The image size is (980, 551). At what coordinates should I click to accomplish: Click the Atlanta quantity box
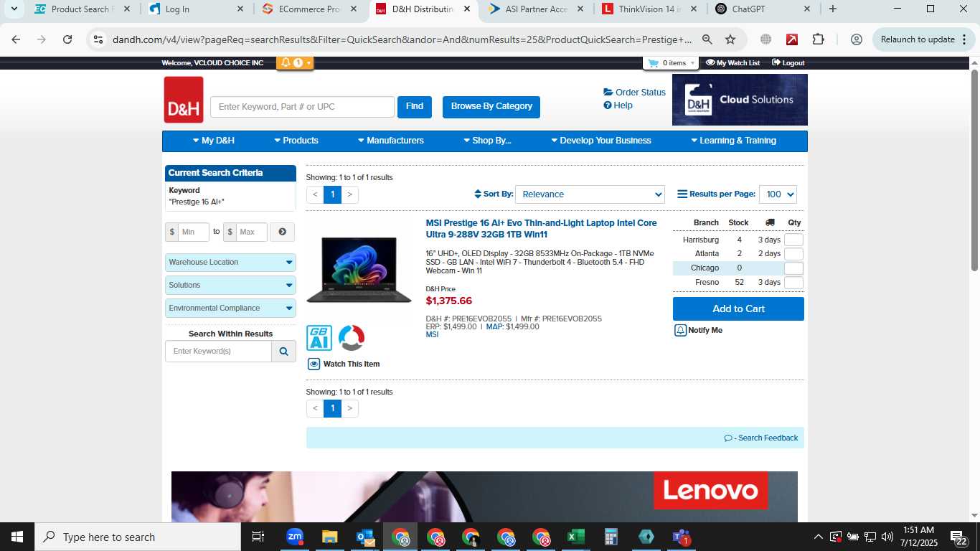[793, 254]
